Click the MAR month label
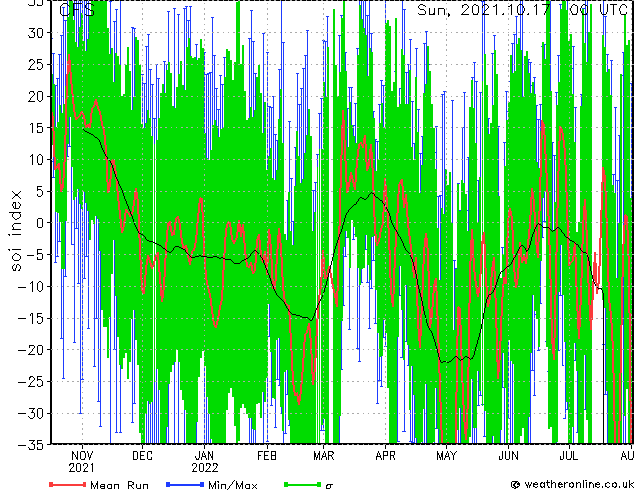 323,456
